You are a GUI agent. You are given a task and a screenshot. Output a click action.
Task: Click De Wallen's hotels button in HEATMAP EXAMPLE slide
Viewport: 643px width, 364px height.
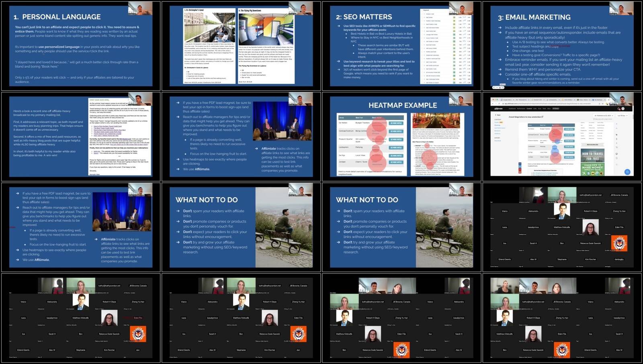tap(396, 123)
